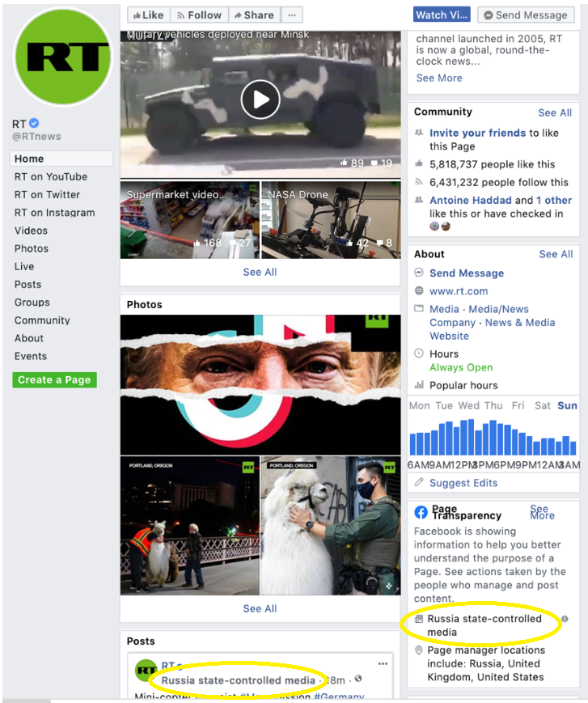Screen dimensions: 588x703
Task: Select Wed in popular hours days
Action: click(x=469, y=406)
